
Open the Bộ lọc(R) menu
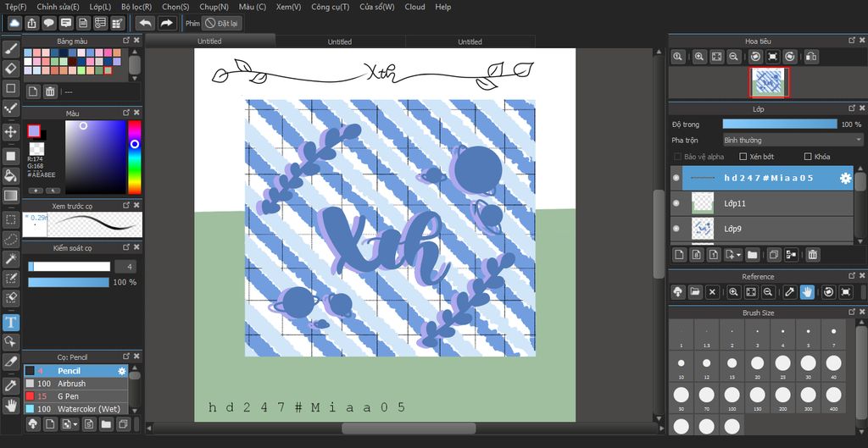[136, 7]
